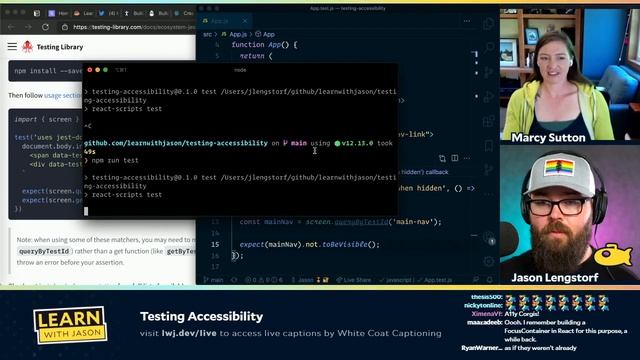The width and height of the screenshot is (640, 360).
Task: Switch to the purple-icon browser tab
Action: pos(58,13)
